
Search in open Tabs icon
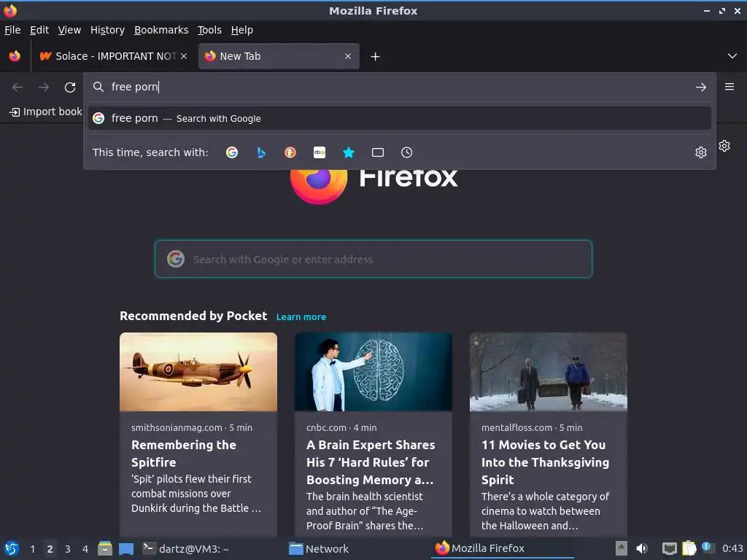(378, 152)
